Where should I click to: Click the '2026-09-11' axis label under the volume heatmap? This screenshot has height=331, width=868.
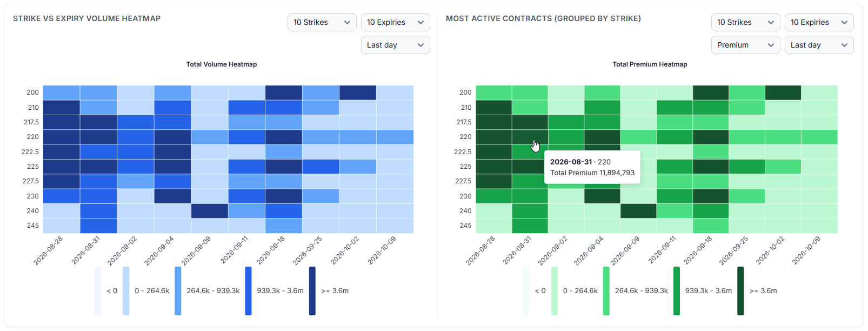[x=235, y=250]
